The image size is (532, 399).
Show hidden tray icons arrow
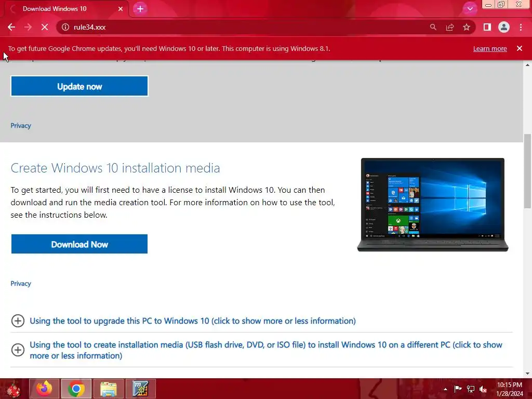pyautogui.click(x=445, y=389)
